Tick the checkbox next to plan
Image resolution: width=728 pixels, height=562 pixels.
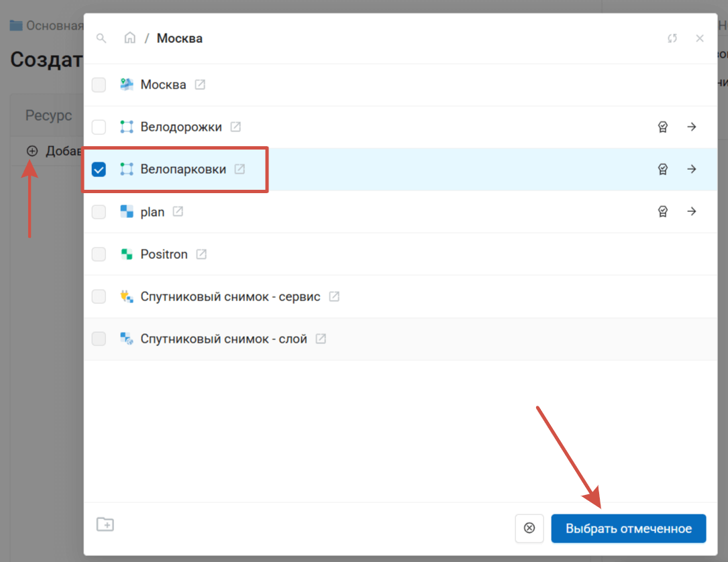99,212
